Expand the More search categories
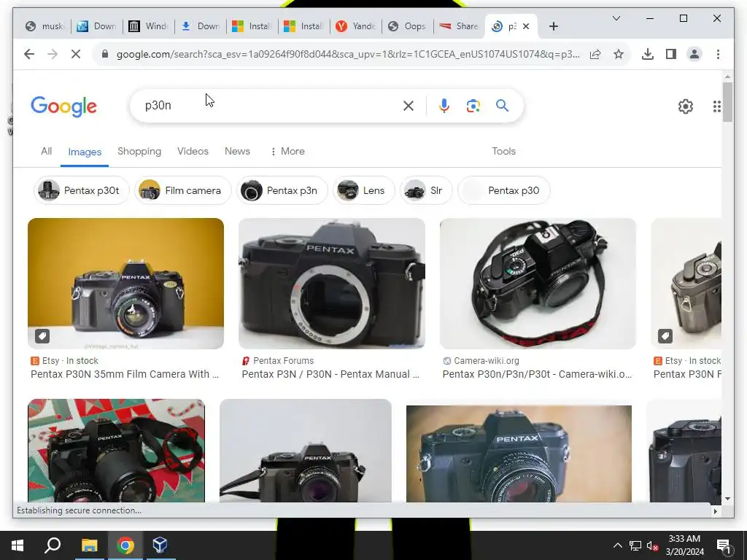Screen dimensions: 747x560 (x=287, y=152)
